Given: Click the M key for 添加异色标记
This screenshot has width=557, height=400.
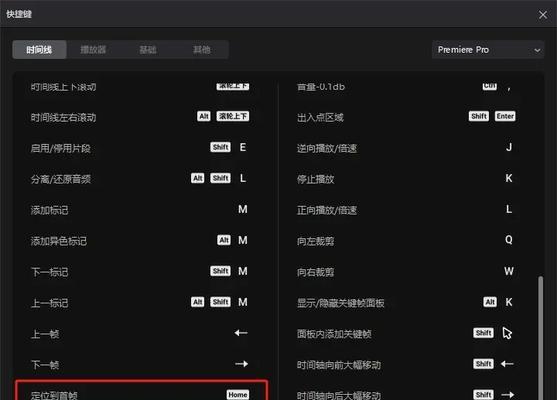Looking at the screenshot, I should click(x=243, y=240).
